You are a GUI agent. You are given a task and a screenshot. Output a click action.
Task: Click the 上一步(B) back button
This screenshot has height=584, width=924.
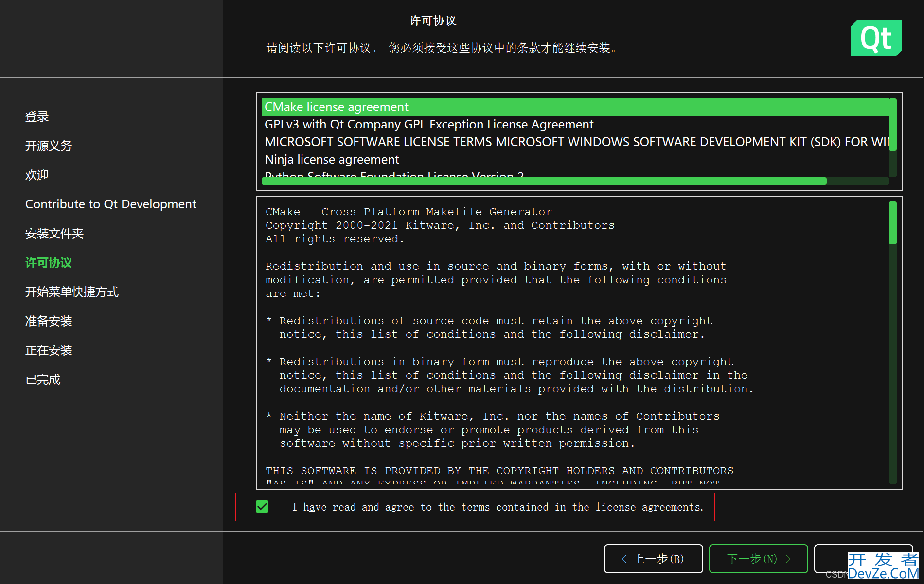point(653,559)
